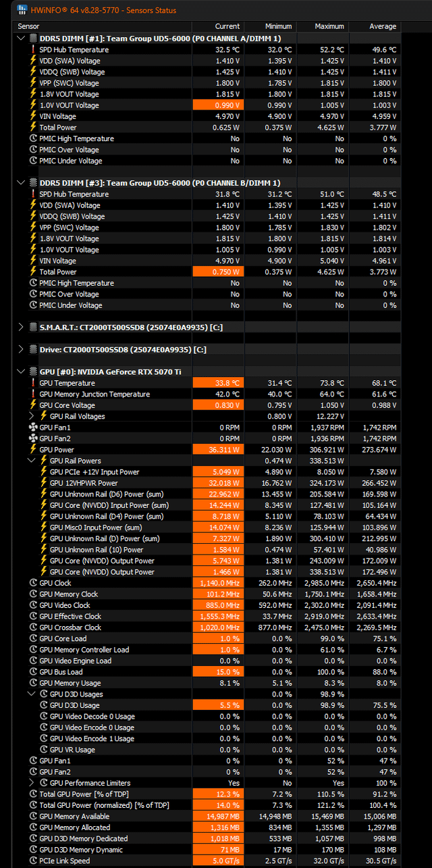Select the GPU Misc0 Input Power (sum) row label
The width and height of the screenshot is (432, 868).
click(x=96, y=528)
